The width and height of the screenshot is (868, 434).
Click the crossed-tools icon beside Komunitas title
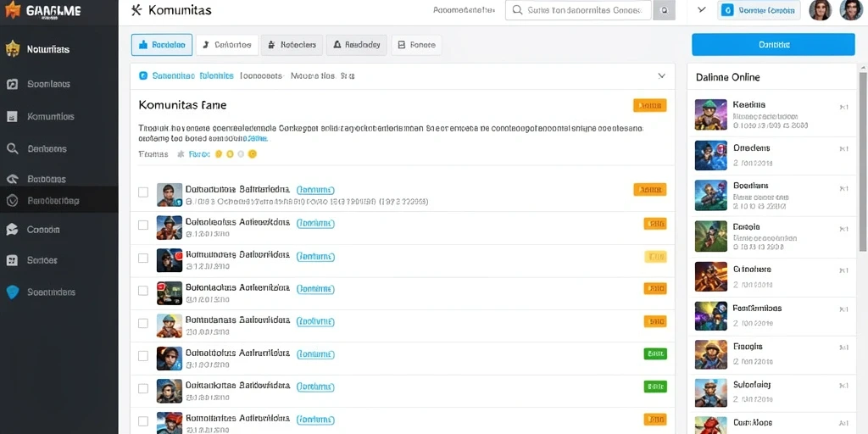(136, 10)
